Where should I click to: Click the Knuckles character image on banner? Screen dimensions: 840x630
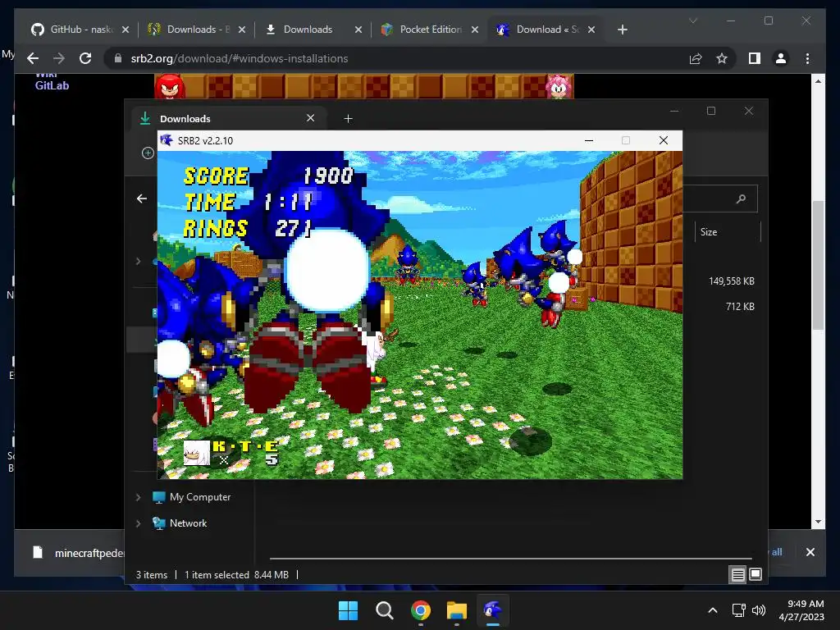pos(170,87)
